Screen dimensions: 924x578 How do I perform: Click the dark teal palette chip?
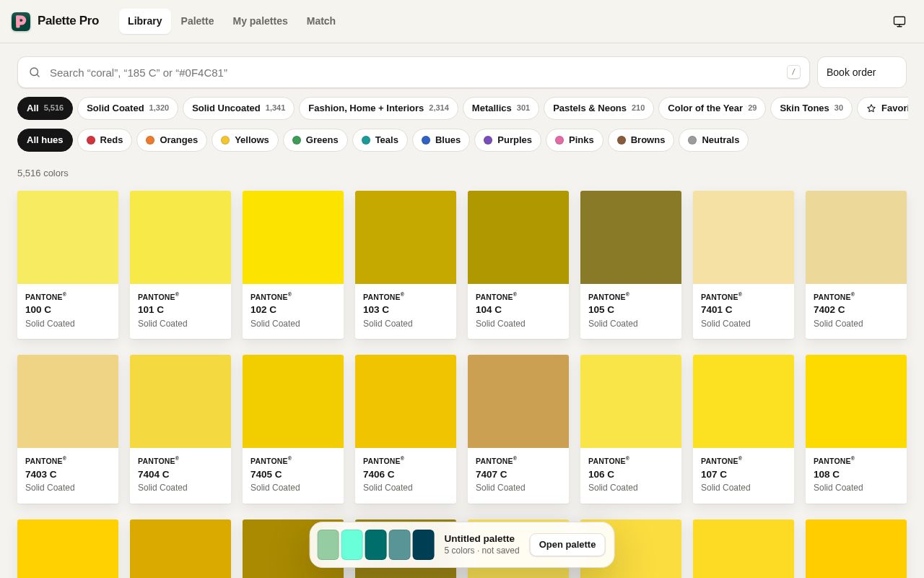(x=376, y=545)
